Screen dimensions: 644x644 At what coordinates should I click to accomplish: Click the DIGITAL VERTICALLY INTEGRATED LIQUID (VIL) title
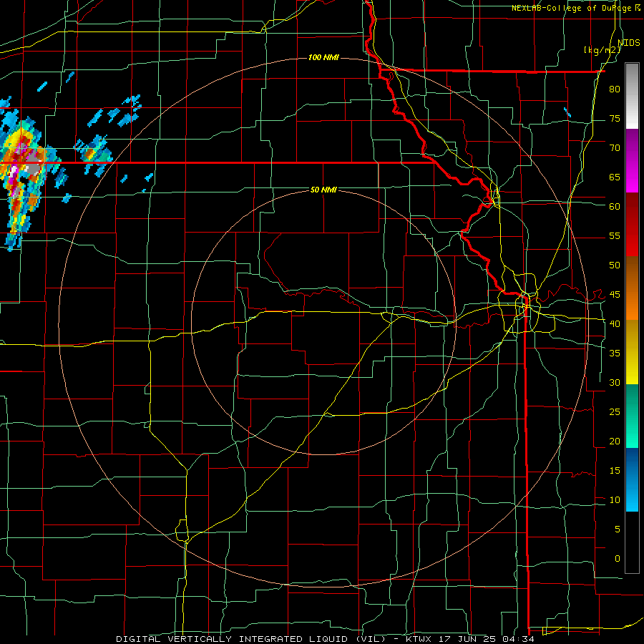(251, 639)
